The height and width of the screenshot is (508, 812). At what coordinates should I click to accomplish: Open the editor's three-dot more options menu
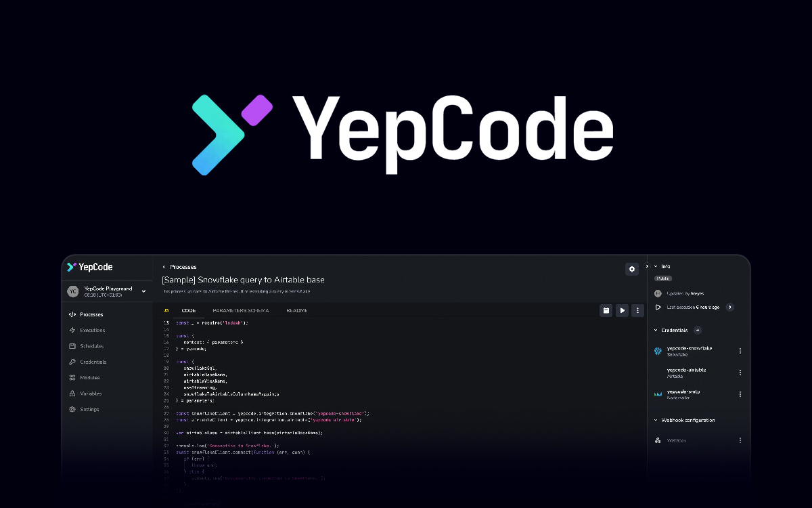637,310
